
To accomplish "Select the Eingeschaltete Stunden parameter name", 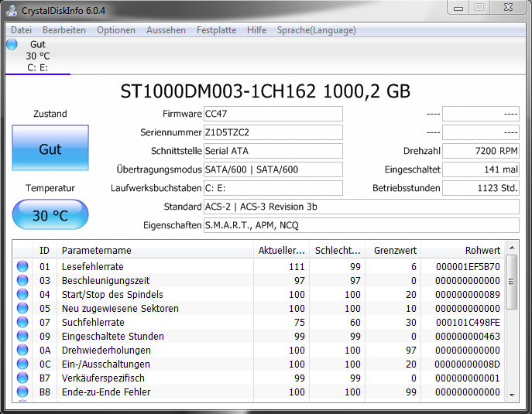I will 112,336.
